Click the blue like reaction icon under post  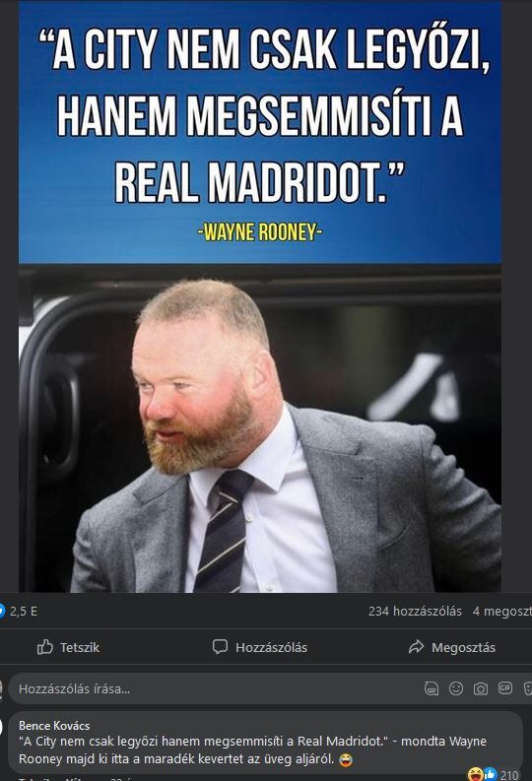[3, 611]
